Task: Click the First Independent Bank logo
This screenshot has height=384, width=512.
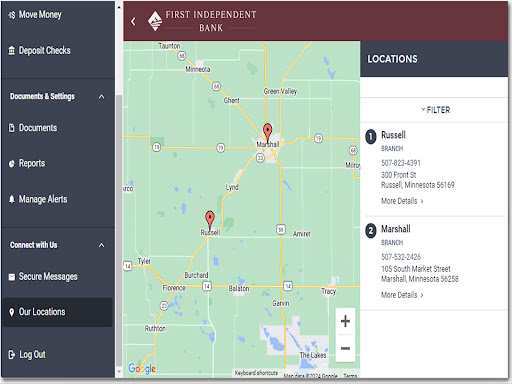Action: coord(202,21)
